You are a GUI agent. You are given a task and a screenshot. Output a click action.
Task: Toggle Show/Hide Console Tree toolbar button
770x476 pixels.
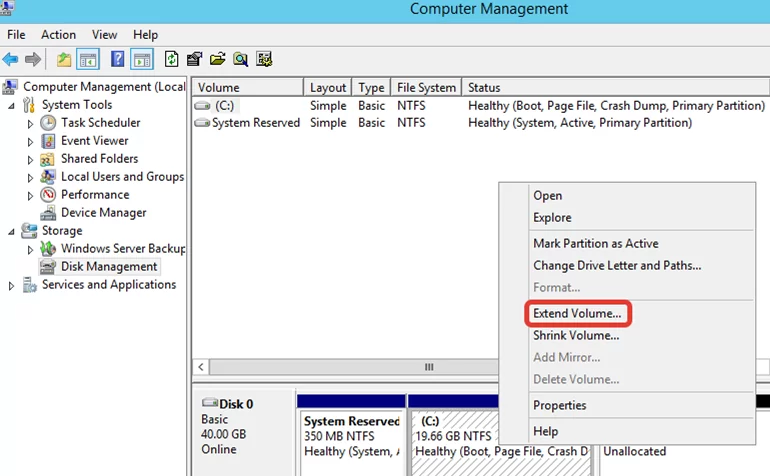pyautogui.click(x=88, y=60)
